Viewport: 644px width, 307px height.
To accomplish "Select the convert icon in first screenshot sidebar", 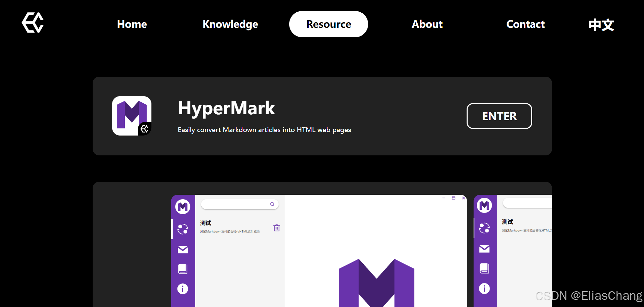I will pyautogui.click(x=183, y=229).
